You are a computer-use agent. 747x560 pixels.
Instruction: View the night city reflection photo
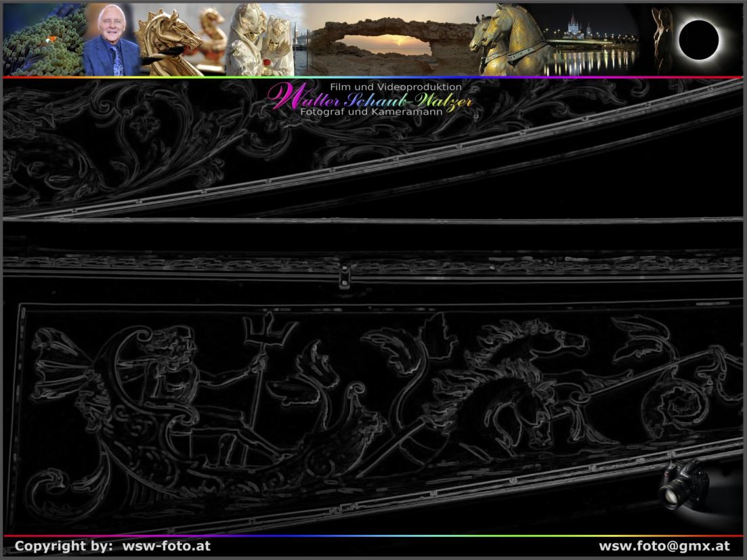tap(593, 43)
